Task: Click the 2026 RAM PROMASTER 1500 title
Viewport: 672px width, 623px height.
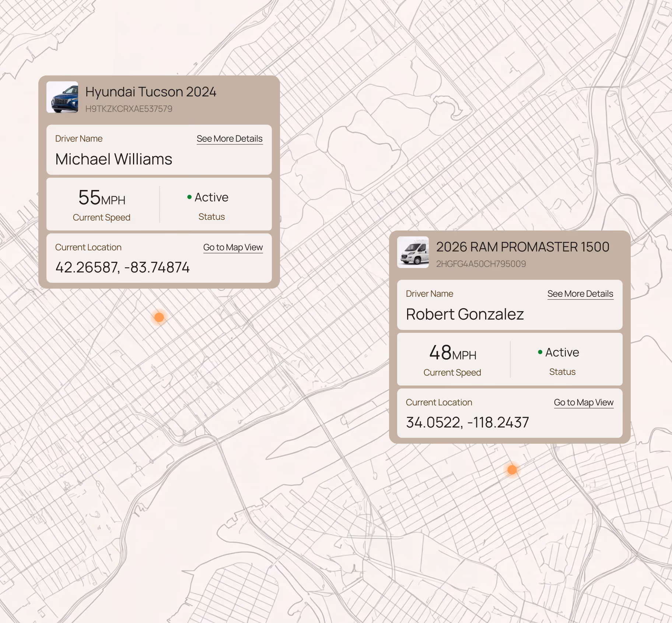Action: [523, 247]
